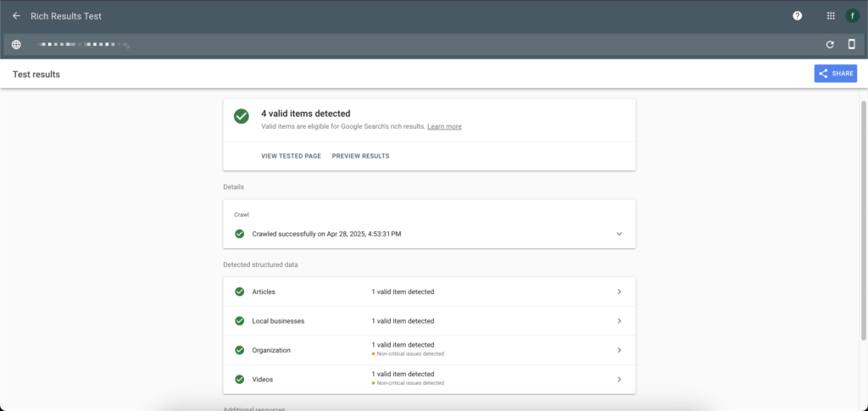
Task: Click the green checkmark beside 4 valid items
Action: 241,116
